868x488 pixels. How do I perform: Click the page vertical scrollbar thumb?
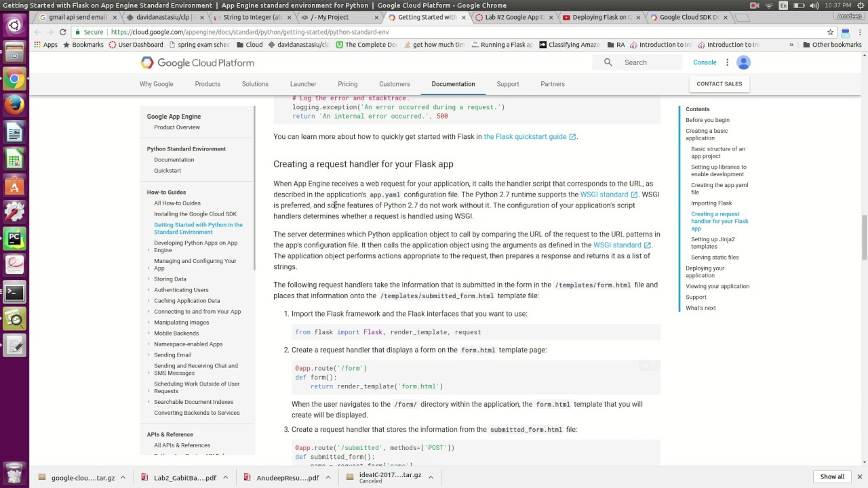[x=864, y=237]
